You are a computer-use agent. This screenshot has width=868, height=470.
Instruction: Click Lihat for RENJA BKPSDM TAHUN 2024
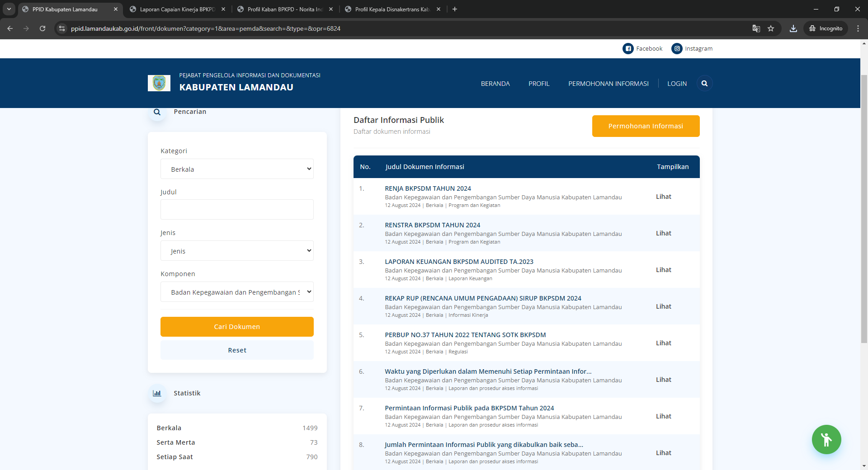click(x=663, y=197)
